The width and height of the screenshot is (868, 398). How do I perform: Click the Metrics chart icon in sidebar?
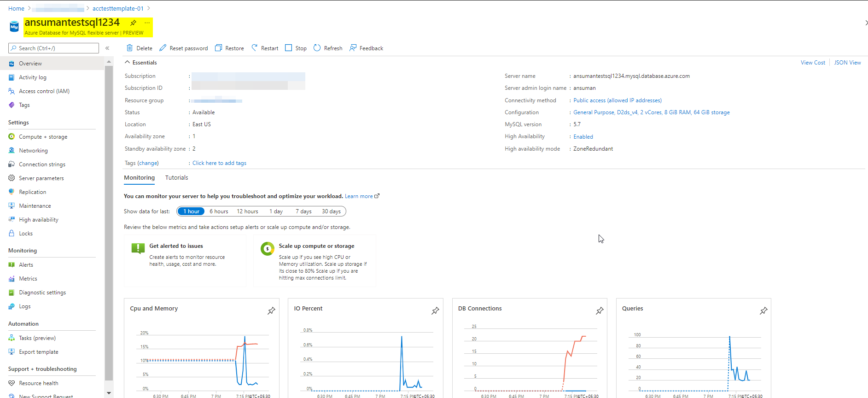point(12,279)
